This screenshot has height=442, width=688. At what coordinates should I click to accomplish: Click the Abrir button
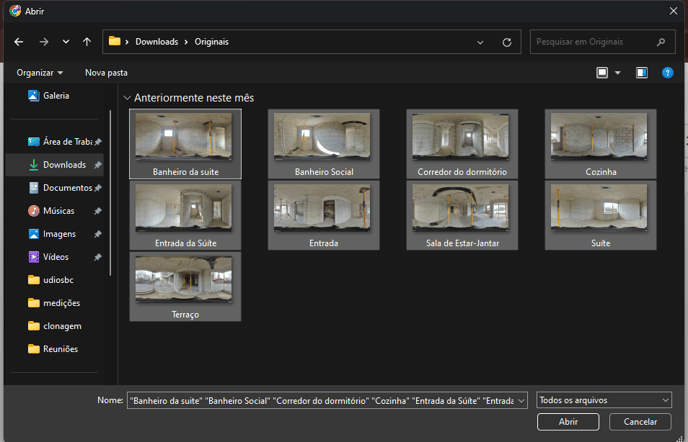(x=568, y=422)
